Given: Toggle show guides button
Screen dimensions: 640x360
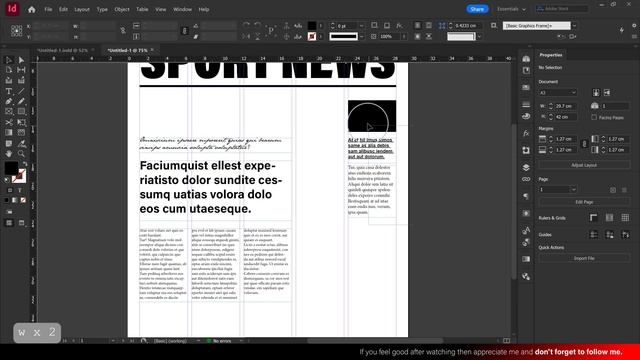Looking at the screenshot, I should pos(593,234).
